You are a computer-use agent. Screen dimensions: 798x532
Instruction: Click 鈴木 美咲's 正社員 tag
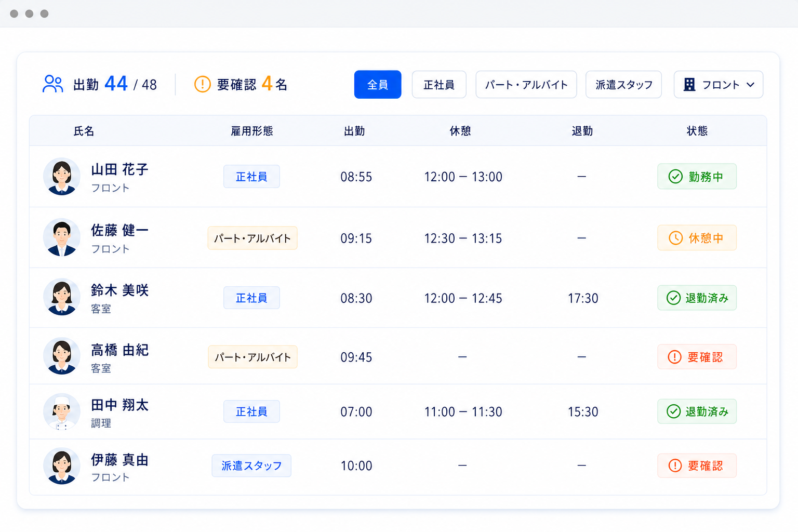(251, 298)
